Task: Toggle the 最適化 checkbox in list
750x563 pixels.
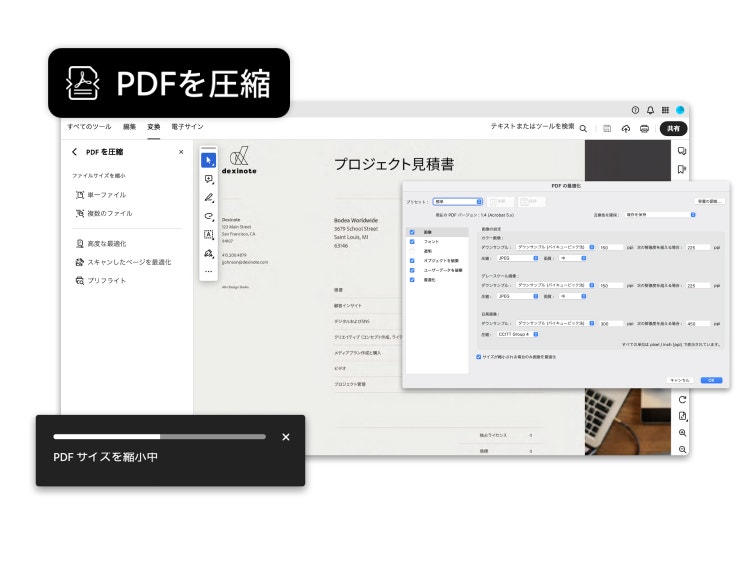Action: click(x=412, y=280)
